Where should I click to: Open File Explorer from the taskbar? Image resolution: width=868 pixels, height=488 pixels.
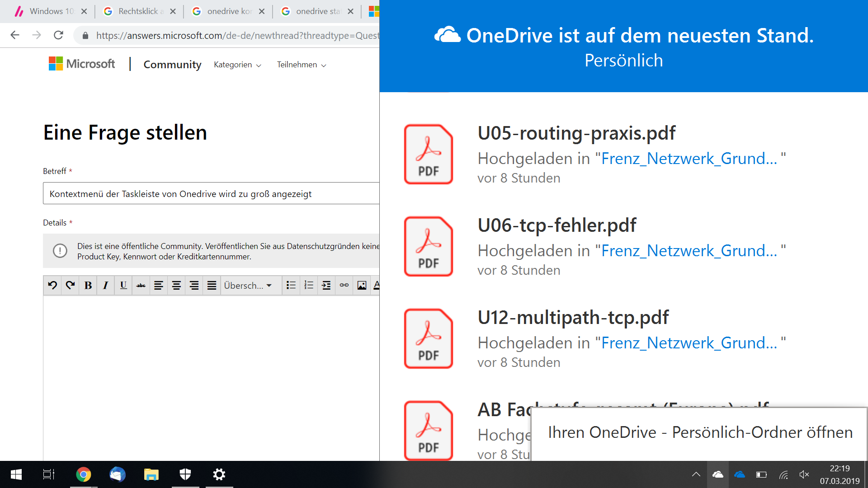(x=151, y=474)
